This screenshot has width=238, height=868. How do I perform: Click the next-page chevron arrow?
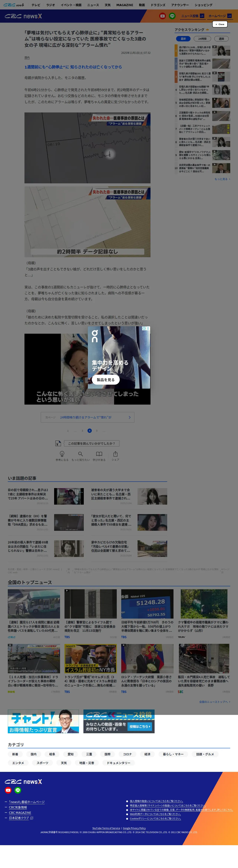(130, 417)
